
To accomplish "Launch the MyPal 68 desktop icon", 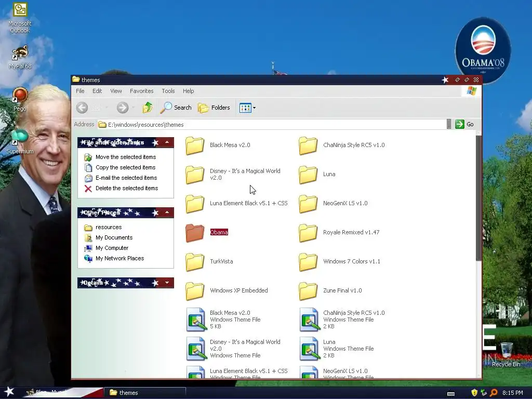I will tap(20, 57).
